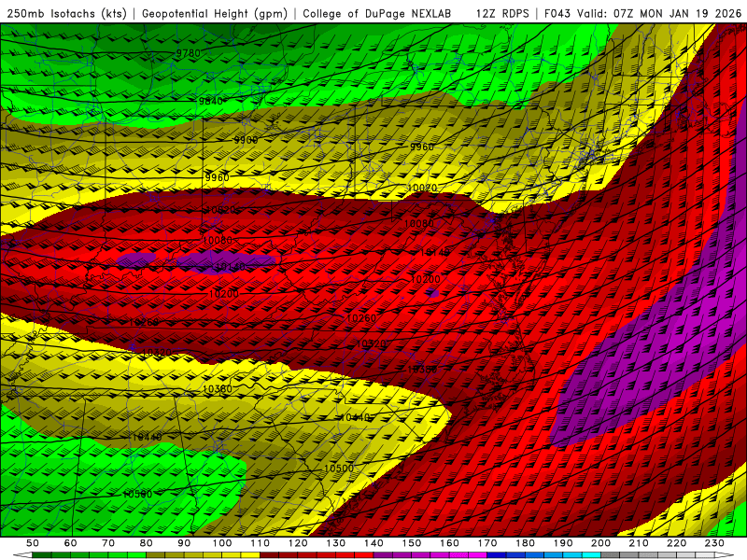Click the 200 value on the color scale

[600, 543]
